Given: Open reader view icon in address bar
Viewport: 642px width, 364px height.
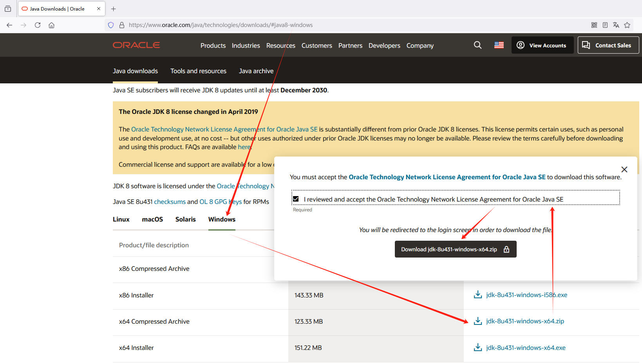Looking at the screenshot, I should (605, 25).
